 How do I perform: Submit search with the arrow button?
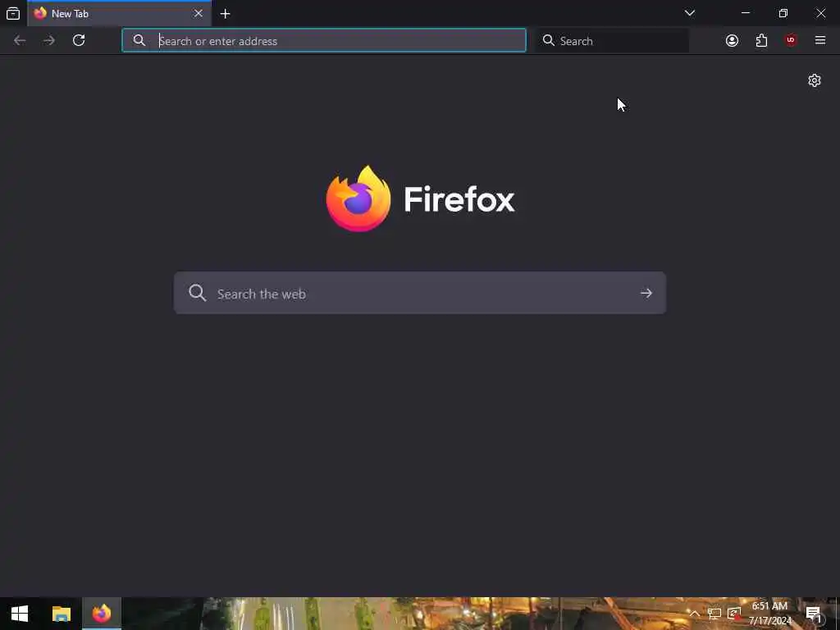point(646,293)
